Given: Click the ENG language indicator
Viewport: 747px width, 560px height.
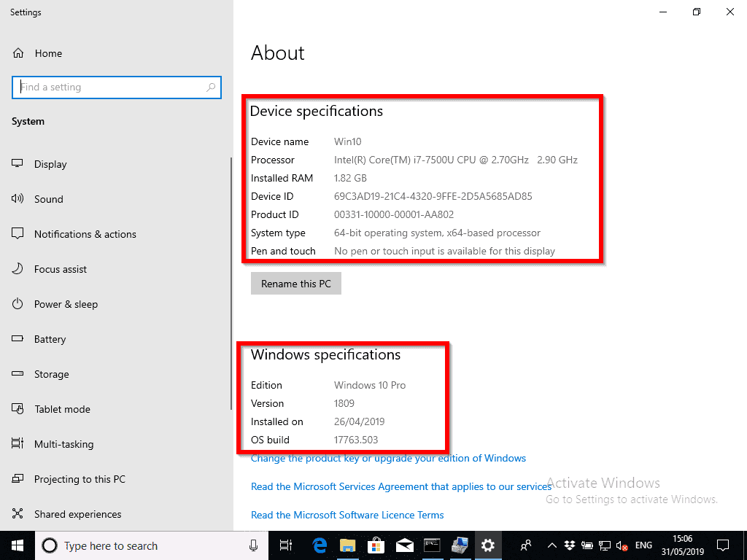Looking at the screenshot, I should coord(643,545).
